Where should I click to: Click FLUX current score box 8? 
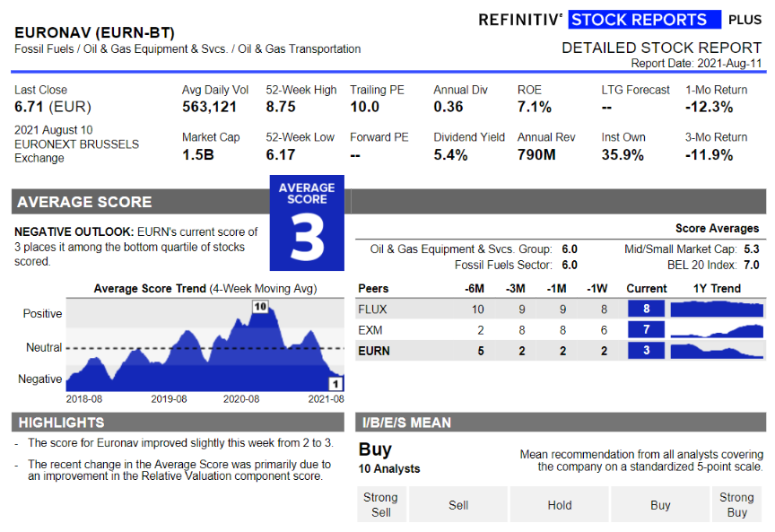pyautogui.click(x=646, y=309)
